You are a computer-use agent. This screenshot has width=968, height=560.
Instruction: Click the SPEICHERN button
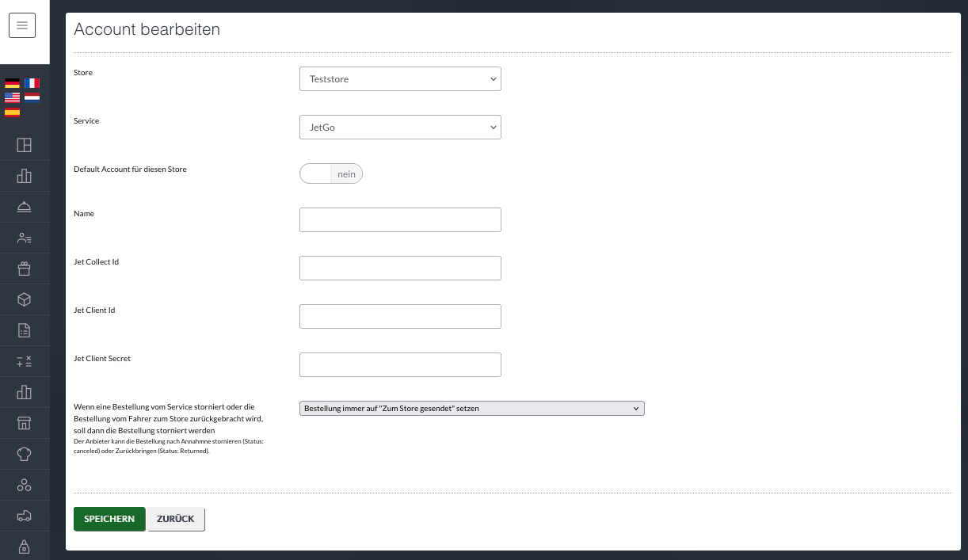point(109,519)
